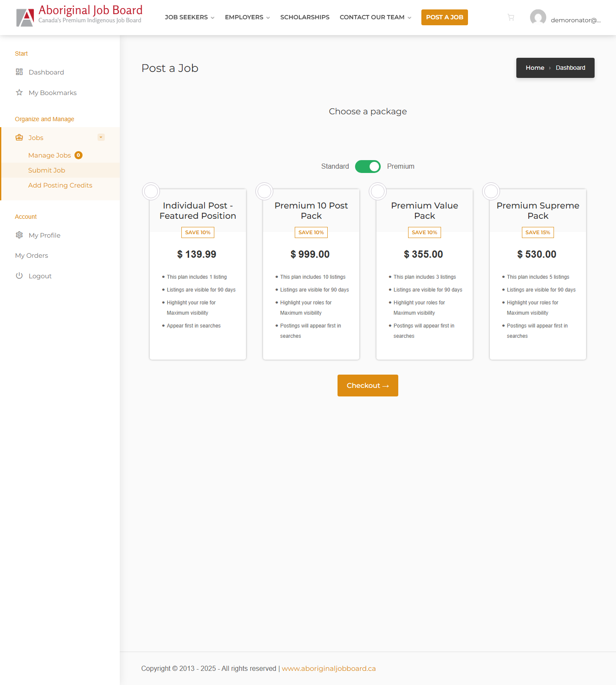
Task: Select the Individual Post Featured Position package
Action: click(x=151, y=191)
